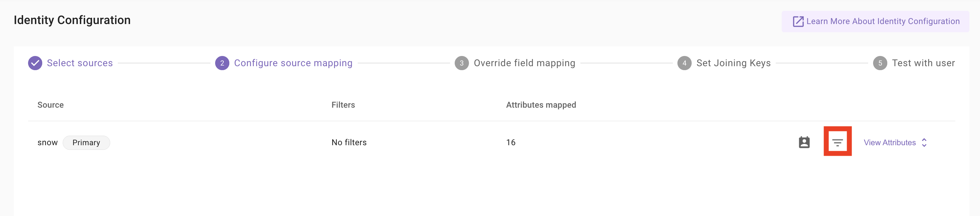Jump to Override field mapping step

[524, 63]
